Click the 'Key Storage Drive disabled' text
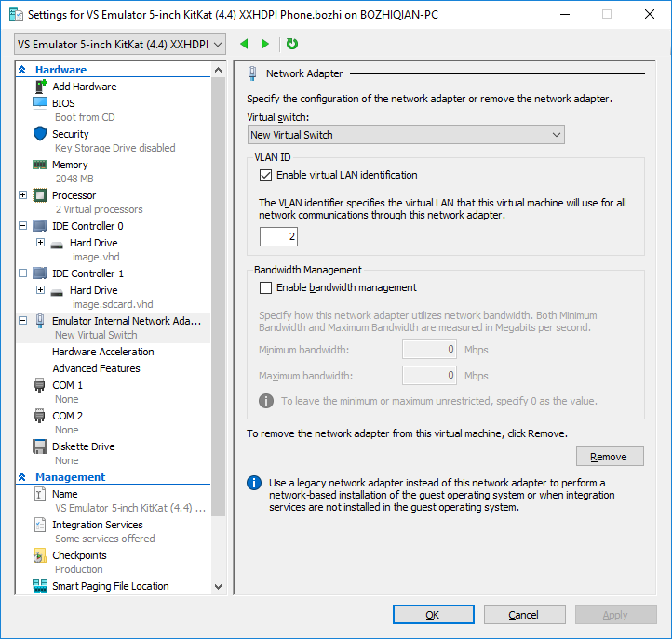The image size is (672, 639). (114, 148)
